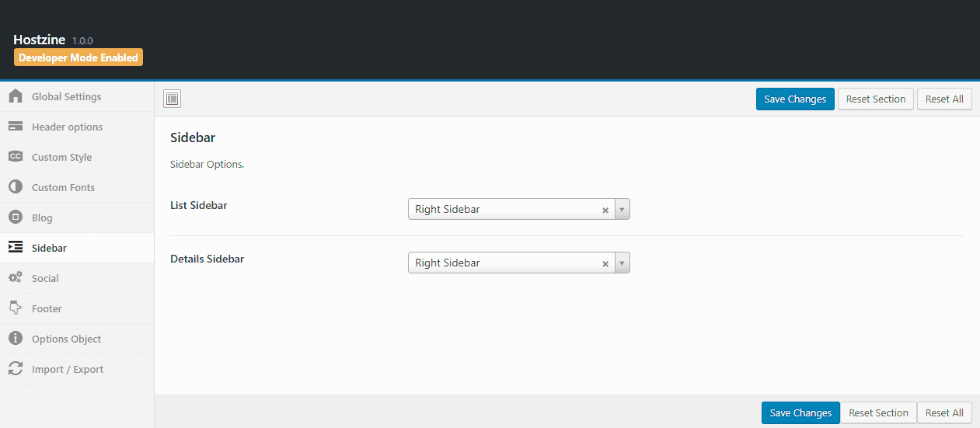
Task: Open the Details Sidebar dropdown arrow
Action: 622,263
